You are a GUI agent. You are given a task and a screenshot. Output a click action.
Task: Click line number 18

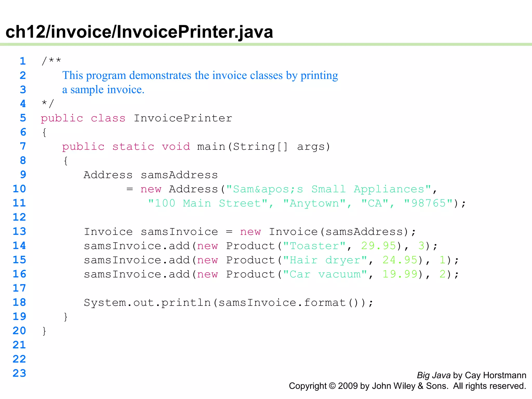click(19, 302)
